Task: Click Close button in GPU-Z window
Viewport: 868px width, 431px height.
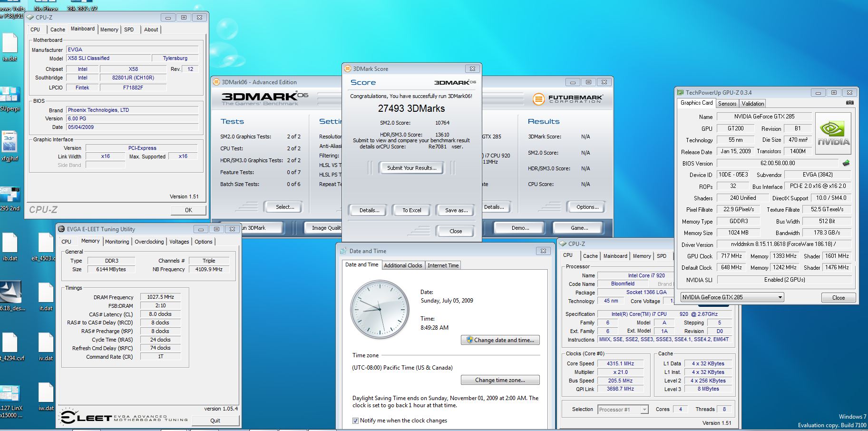Action: point(839,298)
